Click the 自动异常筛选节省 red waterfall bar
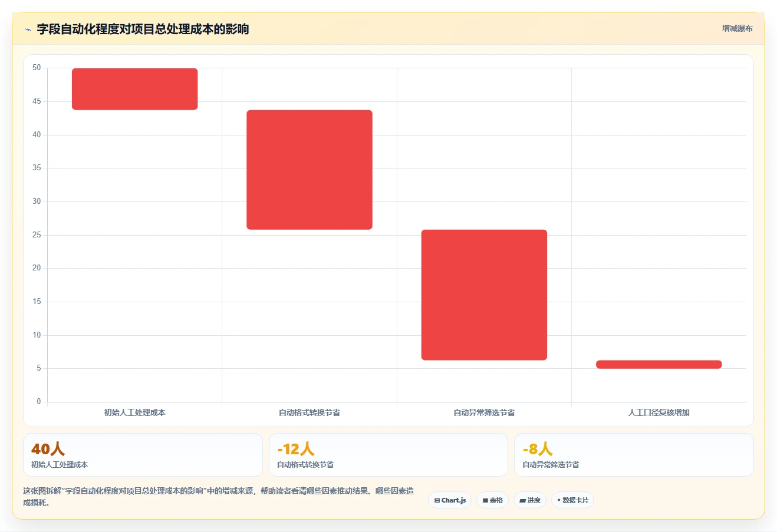 pos(484,295)
